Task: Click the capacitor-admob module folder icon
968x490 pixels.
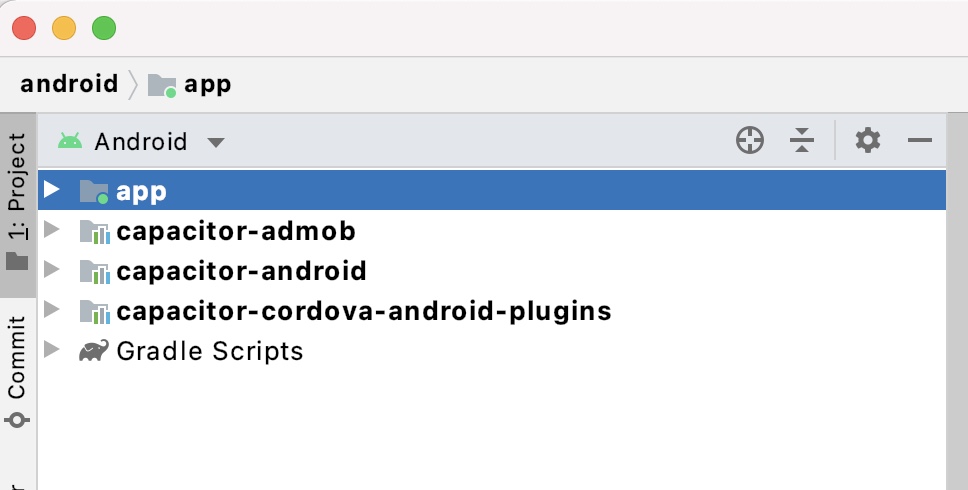Action: pyautogui.click(x=94, y=231)
